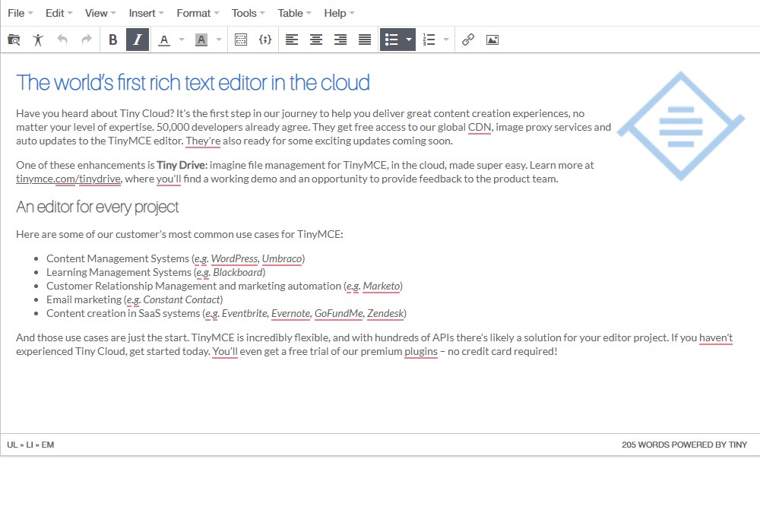
Task: Open the Edit menu
Action: pyautogui.click(x=59, y=13)
